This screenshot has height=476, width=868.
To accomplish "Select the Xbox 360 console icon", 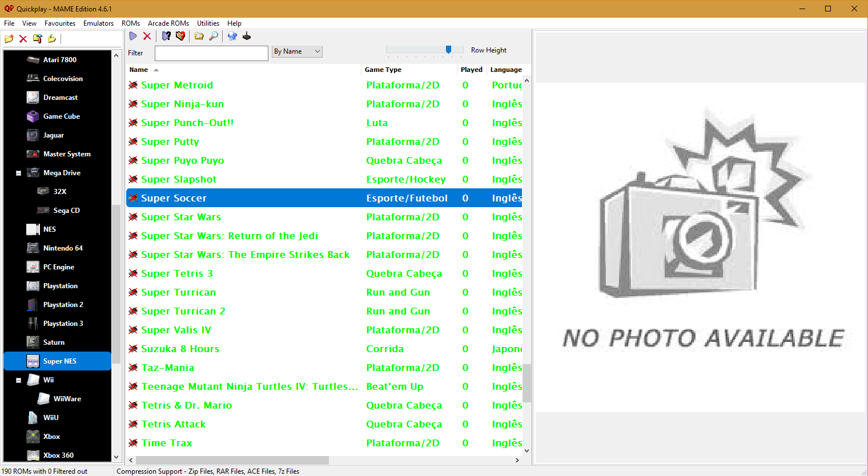I will coord(33,455).
